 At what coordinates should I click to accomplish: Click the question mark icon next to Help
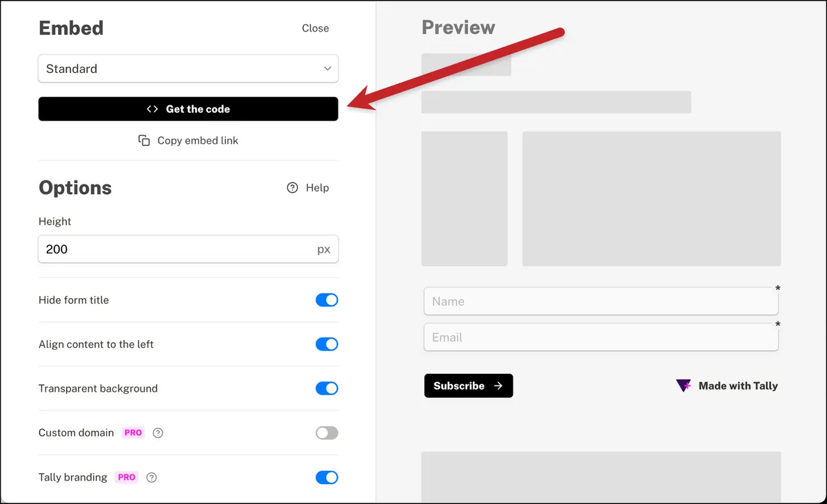pos(292,188)
